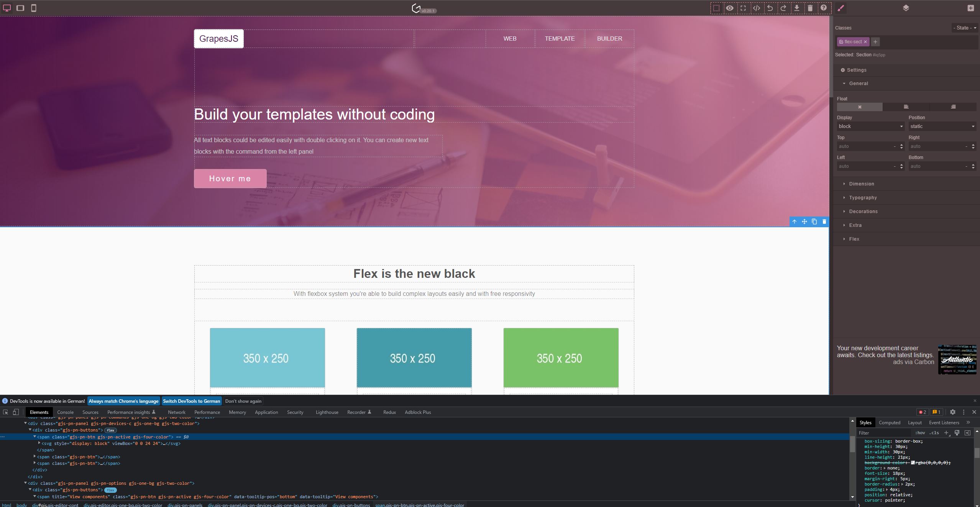Switch canvas to tablet view
Screen dimensions: 980x507
pyautogui.click(x=20, y=8)
